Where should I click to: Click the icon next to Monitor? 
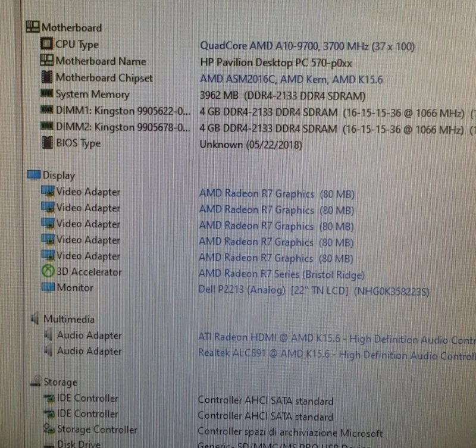pos(48,287)
